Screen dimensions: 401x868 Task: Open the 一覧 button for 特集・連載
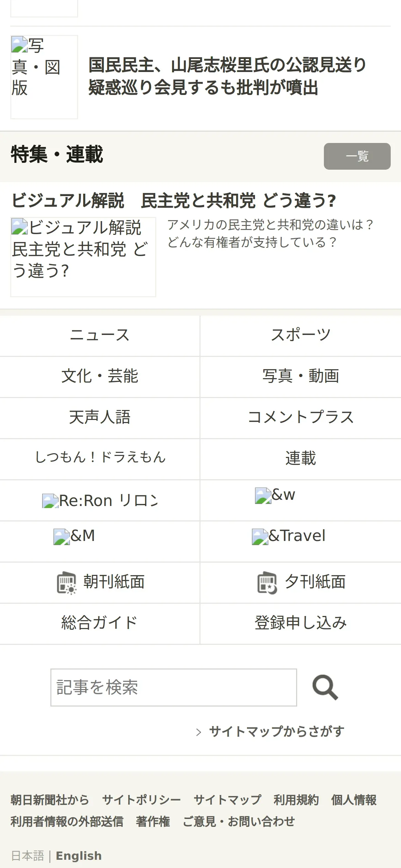tap(357, 156)
